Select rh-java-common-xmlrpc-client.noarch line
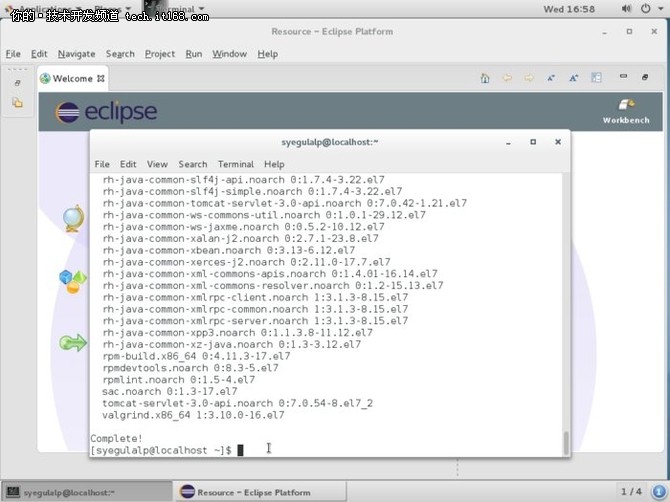Image resolution: width=670 pixels, height=502 pixels. 255,297
